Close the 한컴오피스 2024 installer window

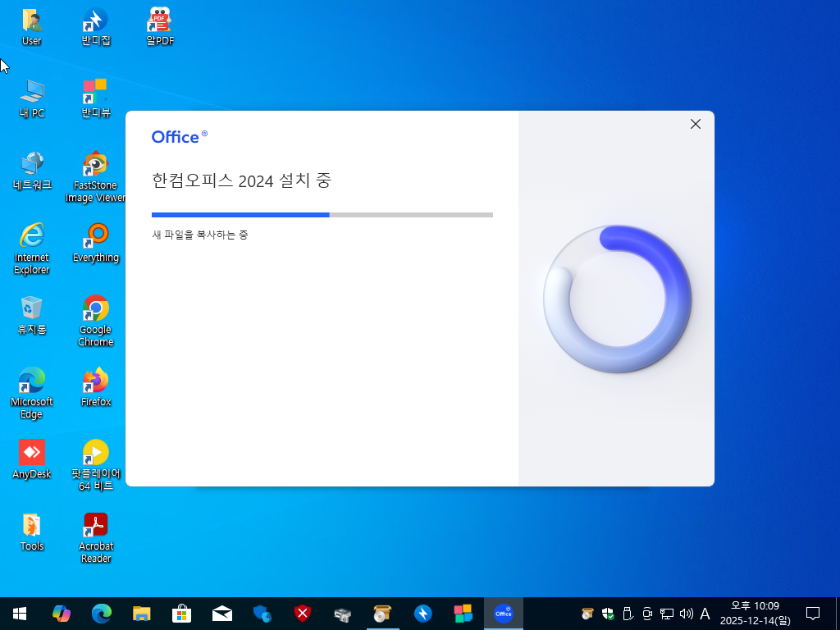click(x=696, y=125)
